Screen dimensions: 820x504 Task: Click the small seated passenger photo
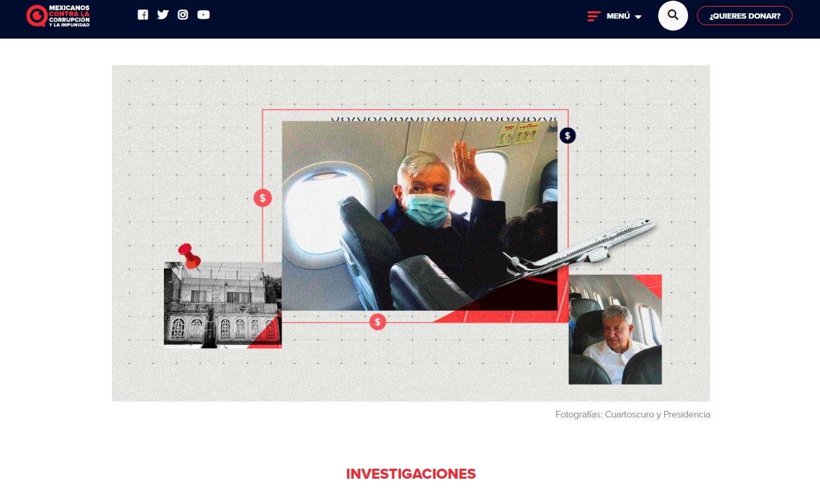pyautogui.click(x=615, y=330)
